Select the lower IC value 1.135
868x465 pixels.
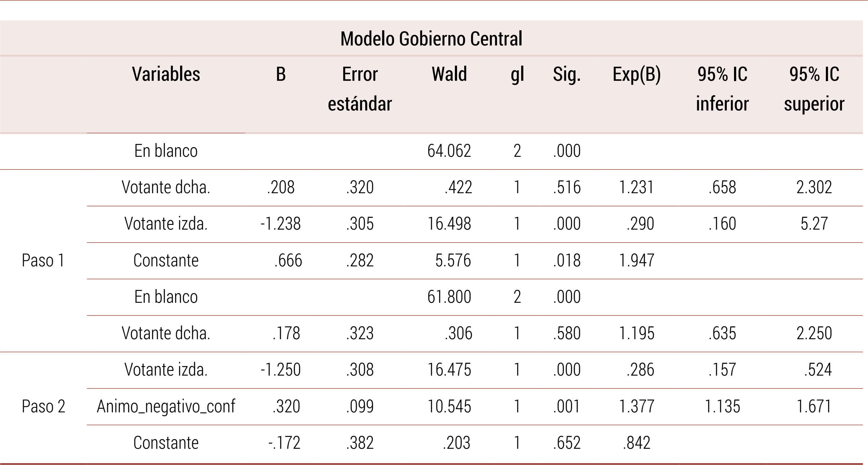722,406
